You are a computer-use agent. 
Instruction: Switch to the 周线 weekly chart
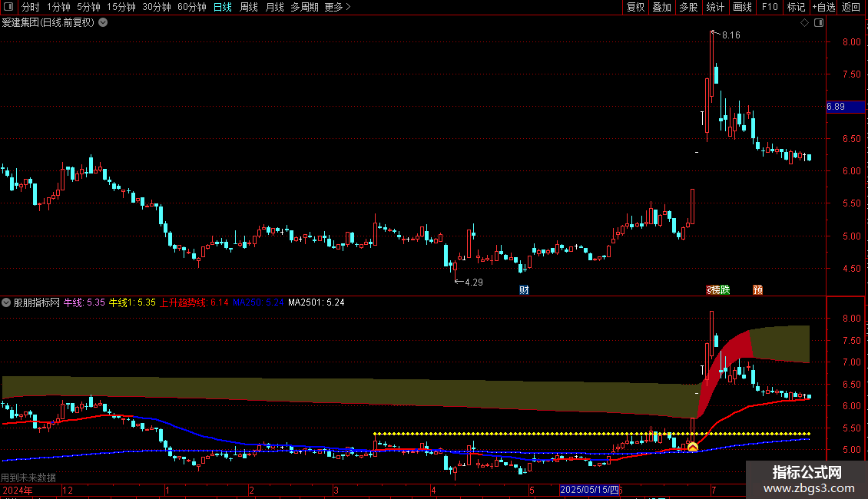(249, 7)
